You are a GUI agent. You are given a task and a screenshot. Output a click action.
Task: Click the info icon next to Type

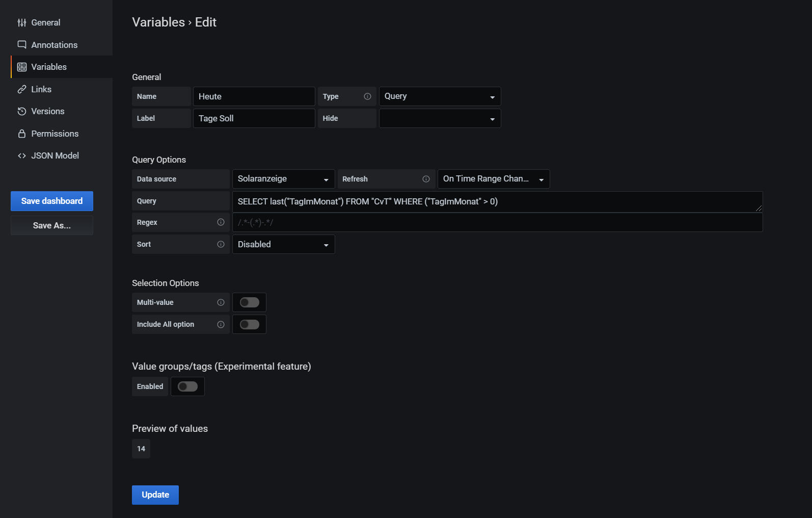tap(367, 96)
